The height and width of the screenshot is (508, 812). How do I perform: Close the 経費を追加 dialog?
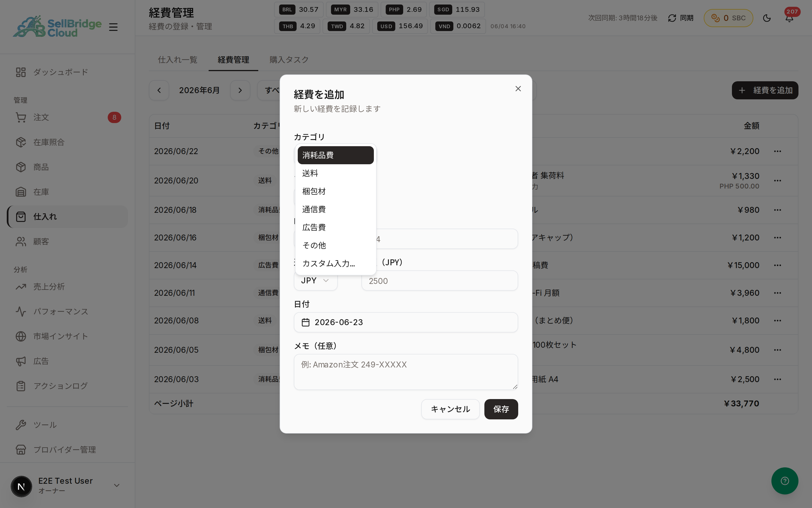click(518, 89)
